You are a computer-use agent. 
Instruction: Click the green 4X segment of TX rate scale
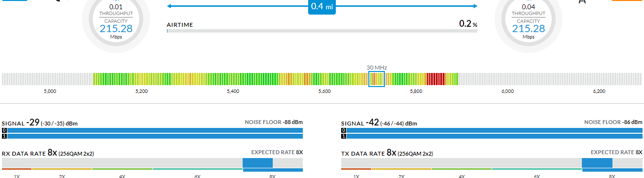pyautogui.click(x=462, y=169)
